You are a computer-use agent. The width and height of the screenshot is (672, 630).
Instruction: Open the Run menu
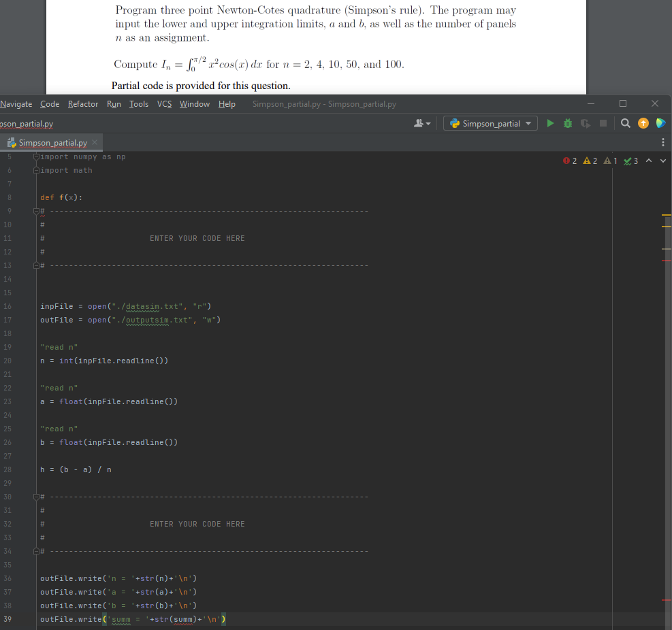point(114,104)
